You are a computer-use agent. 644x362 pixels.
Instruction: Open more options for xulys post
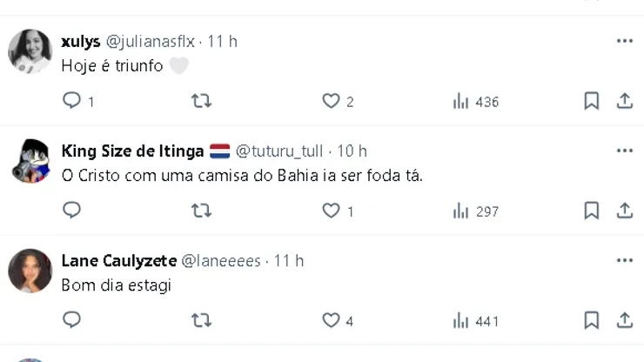[x=625, y=41]
